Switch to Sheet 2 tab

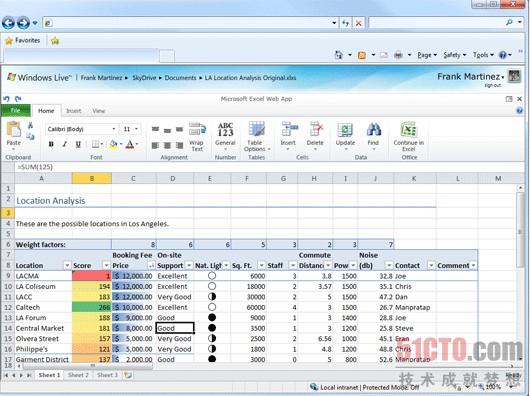pyautogui.click(x=78, y=375)
